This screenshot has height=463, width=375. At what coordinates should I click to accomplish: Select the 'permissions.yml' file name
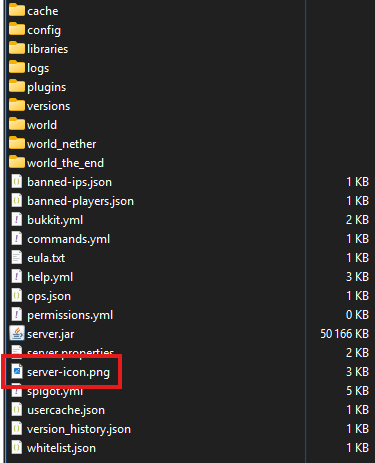click(70, 315)
